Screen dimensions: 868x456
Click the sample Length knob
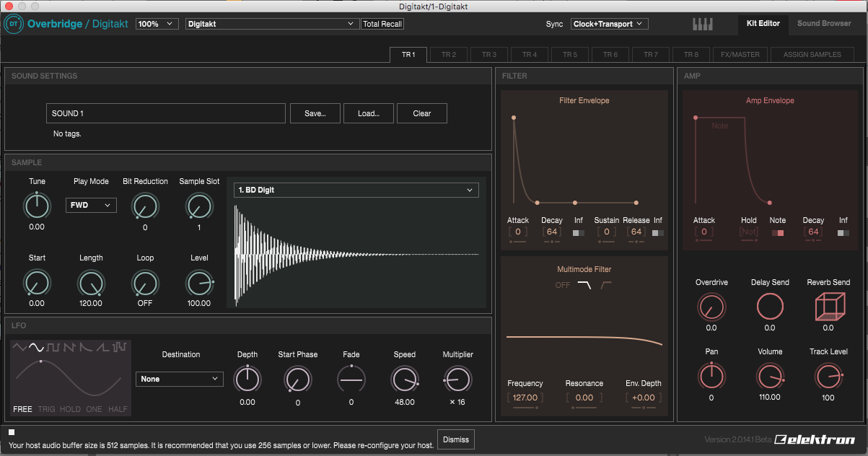click(91, 283)
